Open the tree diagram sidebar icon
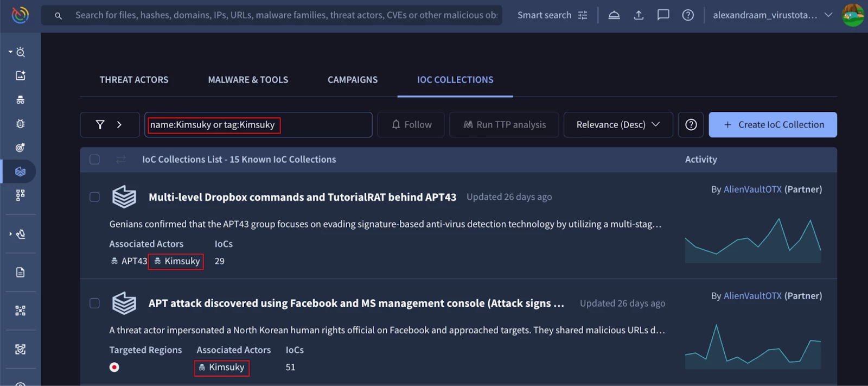Screen dimensions: 868x386 [21, 195]
